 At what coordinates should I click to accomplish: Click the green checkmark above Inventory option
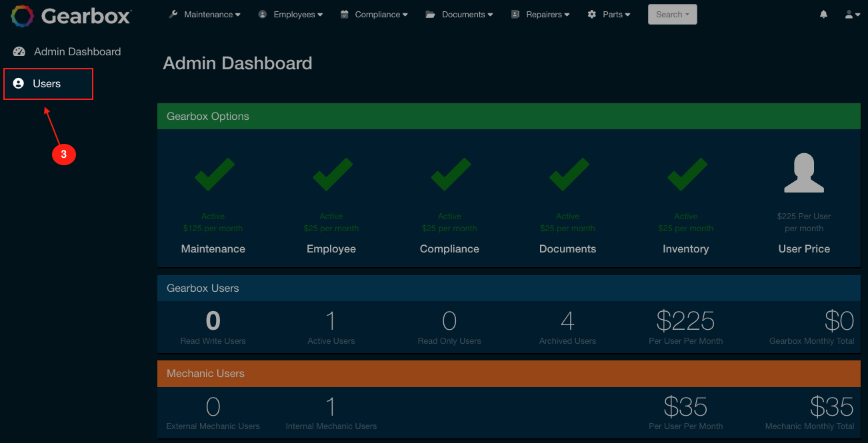click(x=686, y=176)
